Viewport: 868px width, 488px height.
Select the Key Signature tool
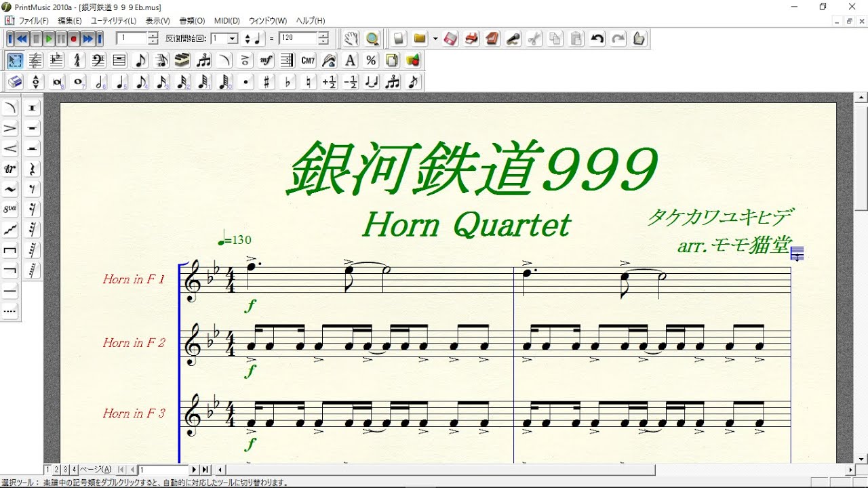56,60
